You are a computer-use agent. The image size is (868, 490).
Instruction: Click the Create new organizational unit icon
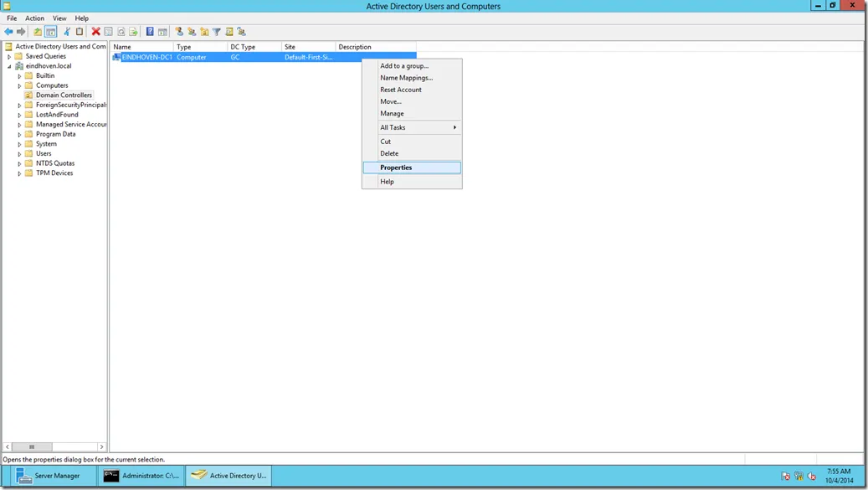click(204, 32)
